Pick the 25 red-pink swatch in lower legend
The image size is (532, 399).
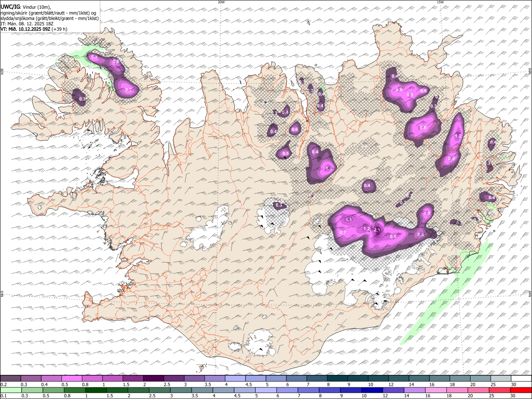pyautogui.click(x=499, y=390)
